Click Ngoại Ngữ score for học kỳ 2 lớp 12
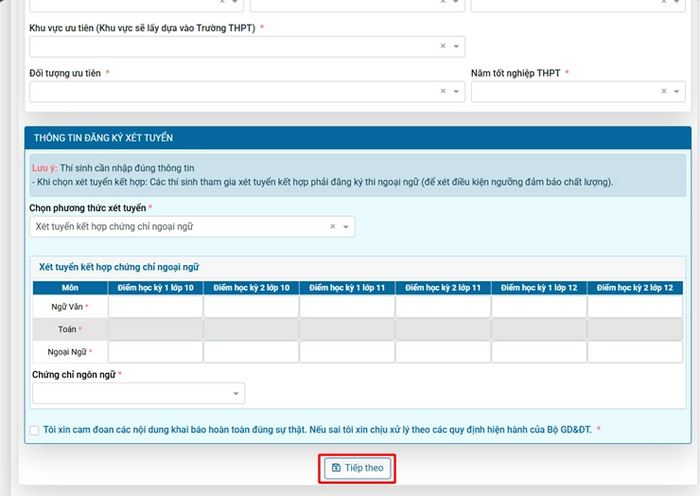Image resolution: width=700 pixels, height=496 pixels. coord(635,352)
